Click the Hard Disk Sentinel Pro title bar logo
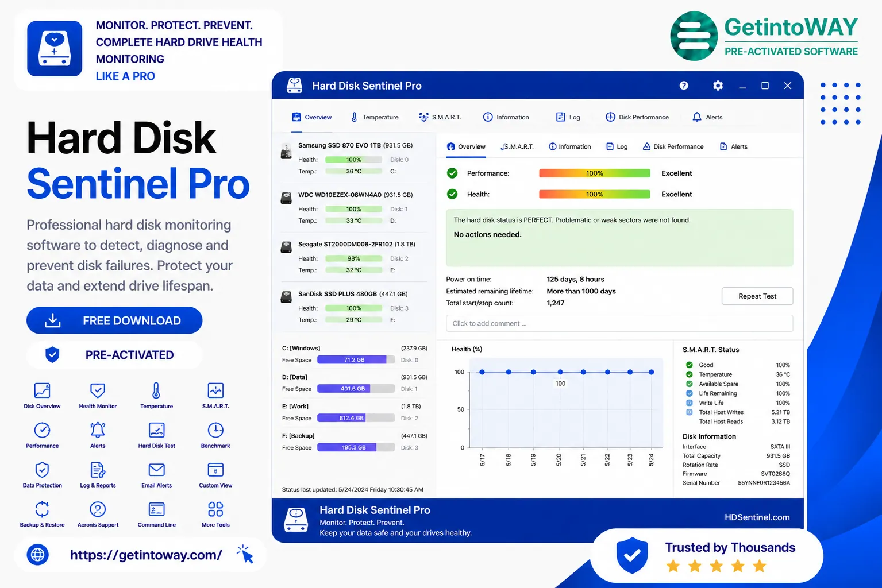This screenshot has width=882, height=588. tap(295, 86)
